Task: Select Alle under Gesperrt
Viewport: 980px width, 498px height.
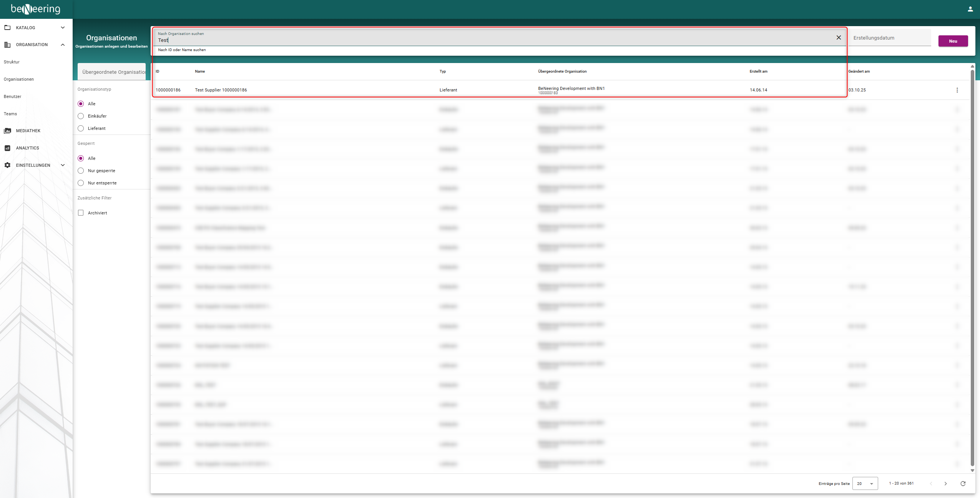Action: [81, 158]
